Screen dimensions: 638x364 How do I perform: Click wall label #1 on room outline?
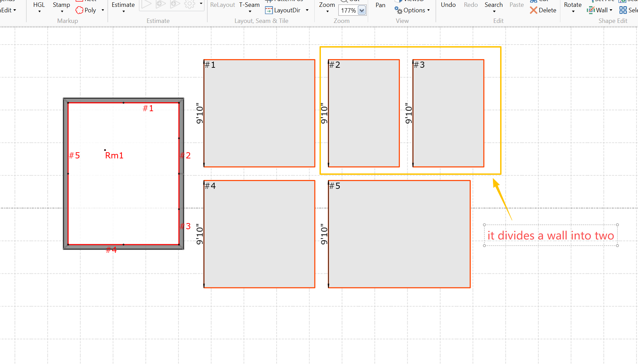click(148, 108)
